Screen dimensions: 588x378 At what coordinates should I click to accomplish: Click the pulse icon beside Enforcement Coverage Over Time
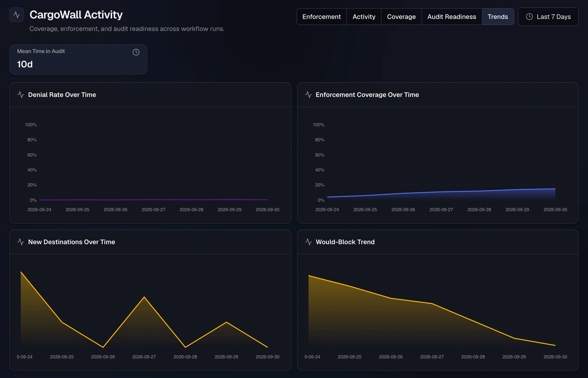309,95
